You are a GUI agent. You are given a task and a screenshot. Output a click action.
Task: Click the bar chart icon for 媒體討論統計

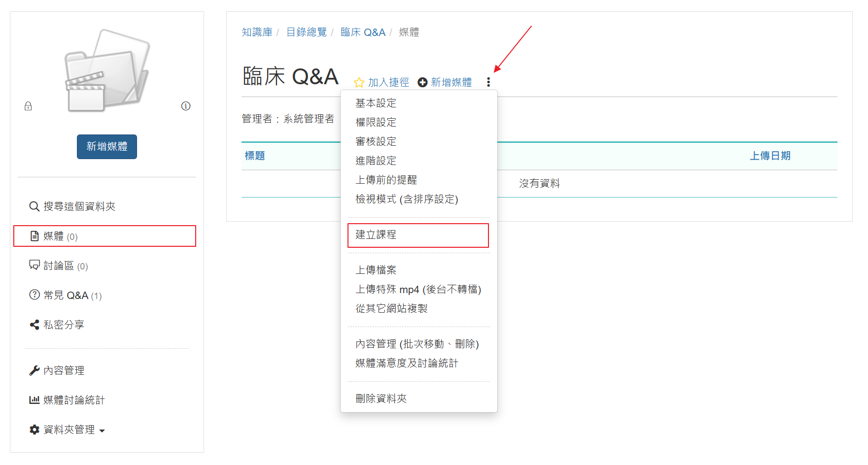[34, 400]
